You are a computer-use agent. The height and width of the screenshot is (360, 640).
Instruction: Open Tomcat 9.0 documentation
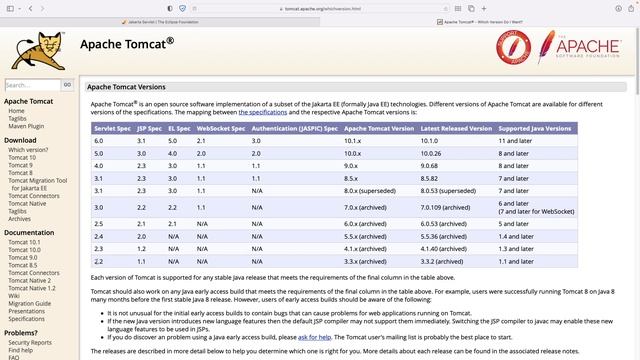pyautogui.click(x=22, y=258)
